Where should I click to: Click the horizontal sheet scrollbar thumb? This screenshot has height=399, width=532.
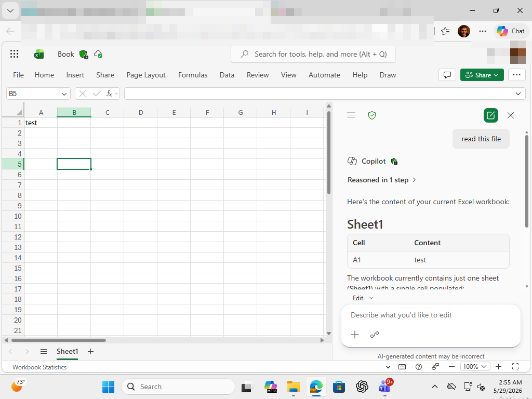(58, 340)
